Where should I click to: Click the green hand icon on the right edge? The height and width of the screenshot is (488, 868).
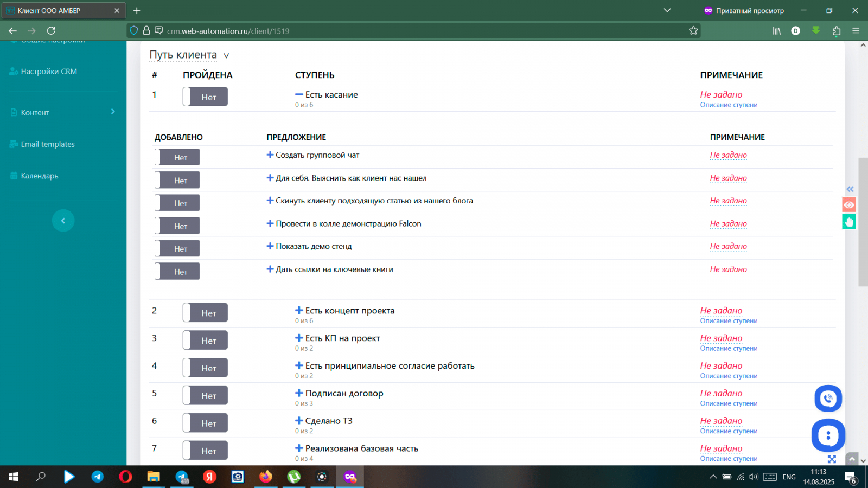(849, 222)
